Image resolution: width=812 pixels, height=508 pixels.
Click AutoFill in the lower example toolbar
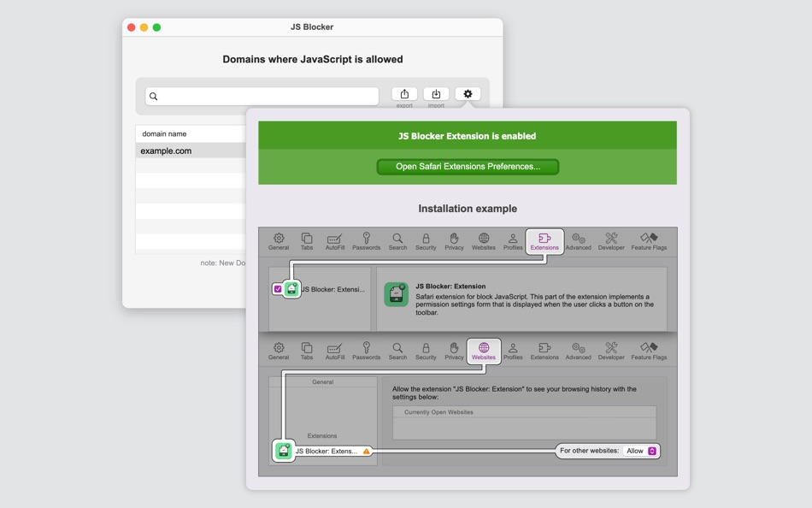[334, 351]
